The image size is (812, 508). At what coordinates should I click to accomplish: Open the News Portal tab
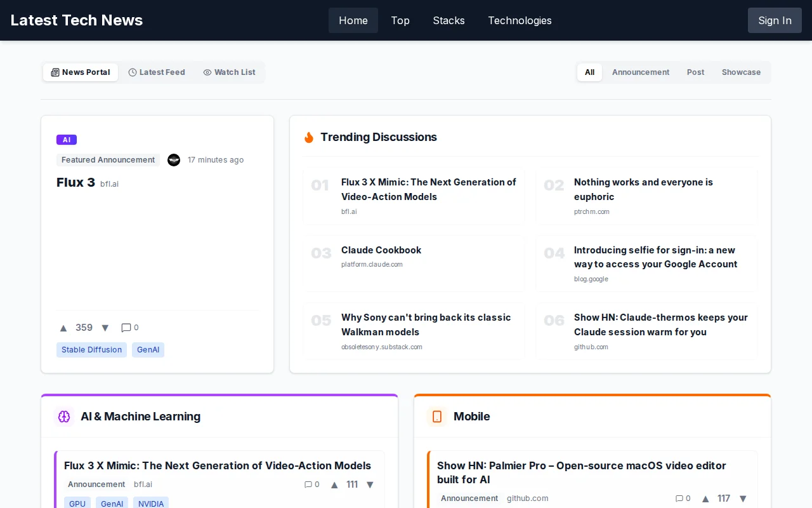click(81, 72)
